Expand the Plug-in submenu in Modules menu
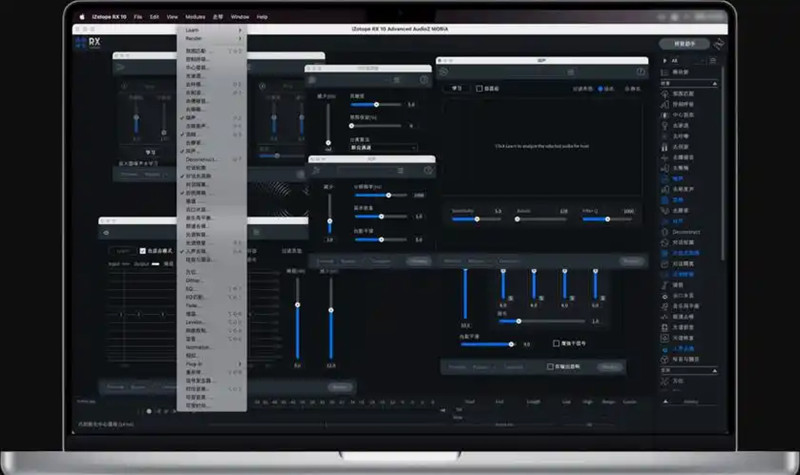The width and height of the screenshot is (800, 475). [212, 364]
